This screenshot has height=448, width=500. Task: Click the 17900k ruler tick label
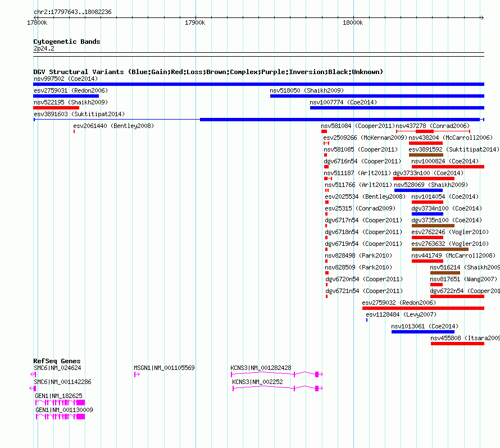[195, 22]
